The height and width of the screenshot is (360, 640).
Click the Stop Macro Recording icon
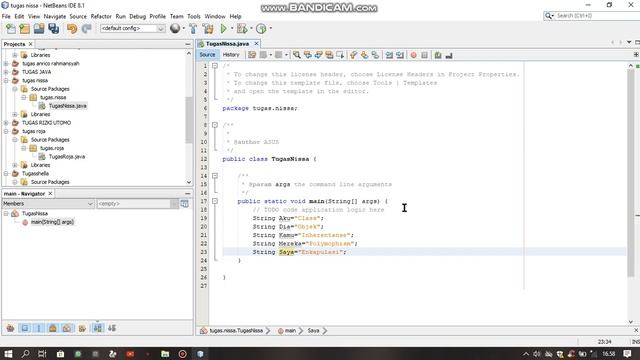point(424,55)
